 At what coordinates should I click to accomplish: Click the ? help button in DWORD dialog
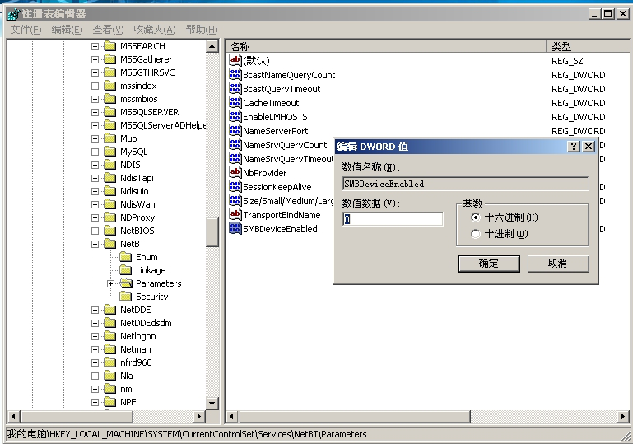[573, 146]
